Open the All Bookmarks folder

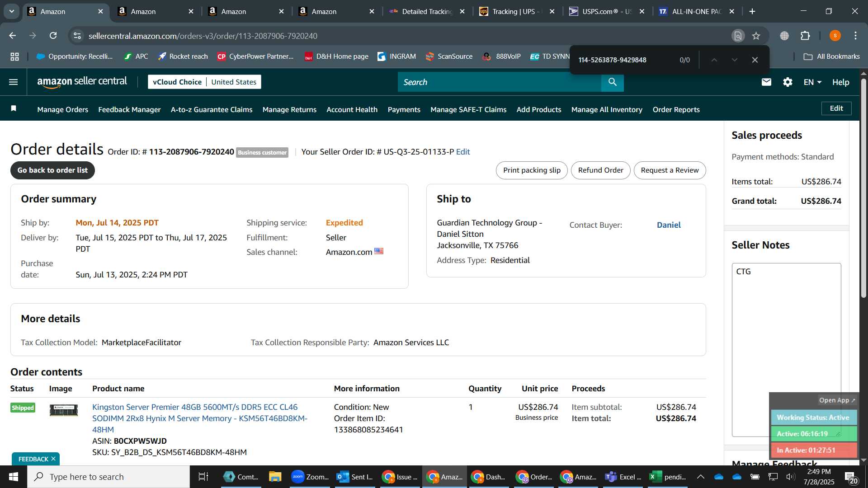[x=831, y=56]
